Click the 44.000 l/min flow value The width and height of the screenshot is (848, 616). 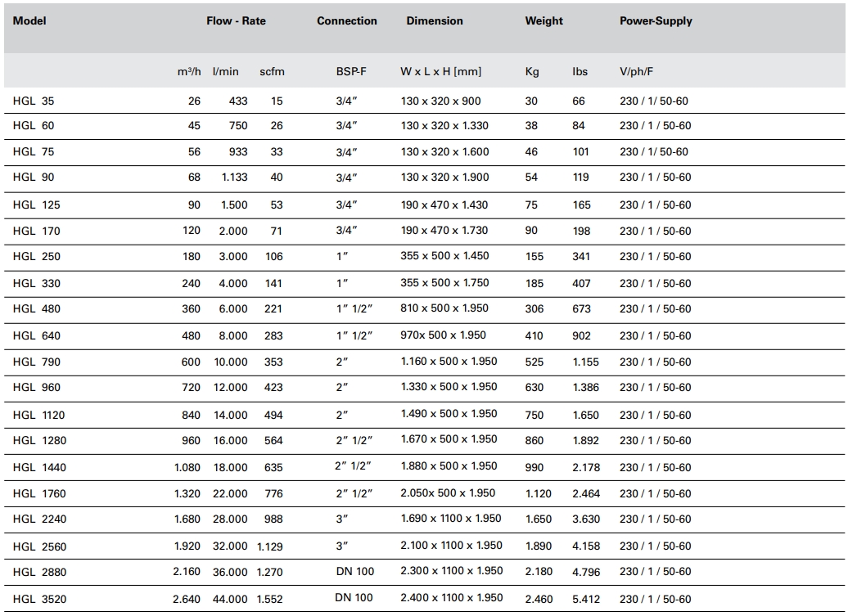click(x=230, y=599)
